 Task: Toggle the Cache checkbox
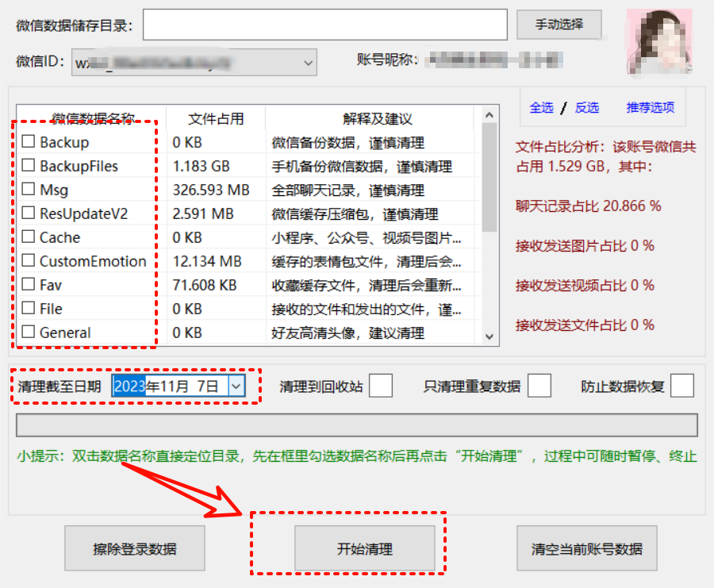coord(29,236)
